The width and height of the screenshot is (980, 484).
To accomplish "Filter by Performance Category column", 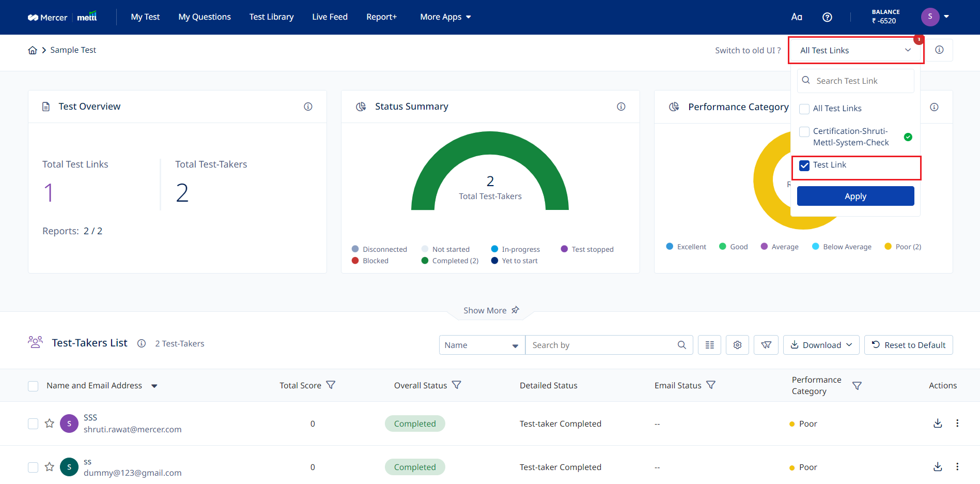I will [857, 386].
